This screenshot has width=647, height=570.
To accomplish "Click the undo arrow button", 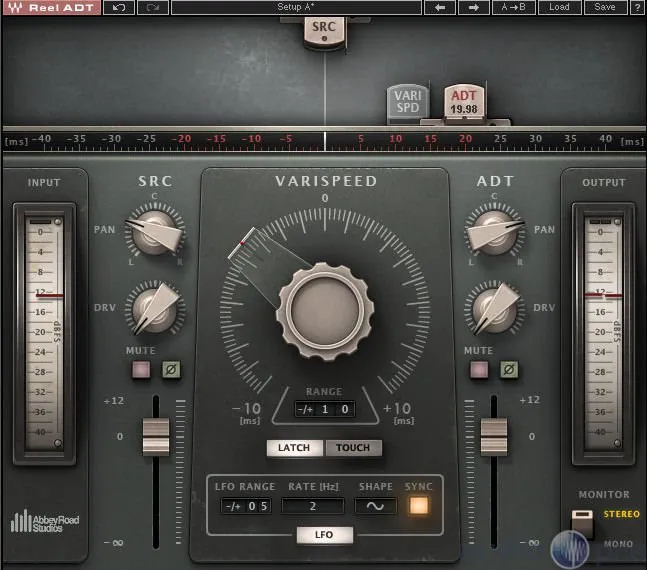I will [119, 7].
